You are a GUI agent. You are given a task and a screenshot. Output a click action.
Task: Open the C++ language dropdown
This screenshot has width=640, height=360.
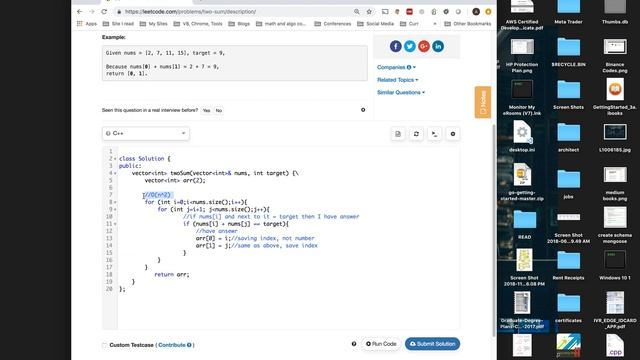pos(146,133)
